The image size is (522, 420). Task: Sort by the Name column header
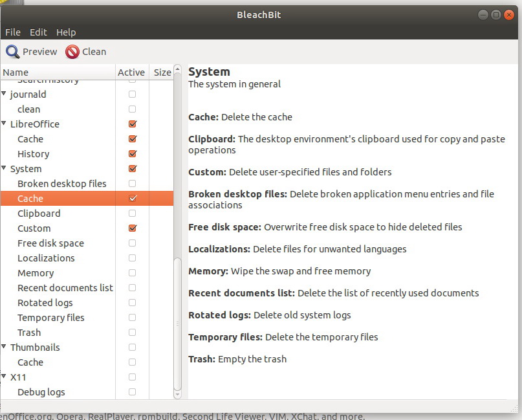[x=58, y=72]
